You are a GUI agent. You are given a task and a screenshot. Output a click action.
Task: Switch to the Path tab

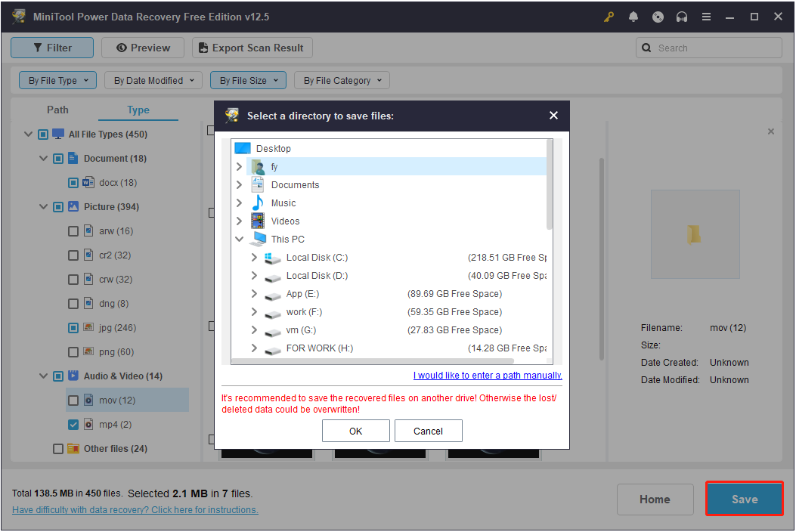coord(57,110)
